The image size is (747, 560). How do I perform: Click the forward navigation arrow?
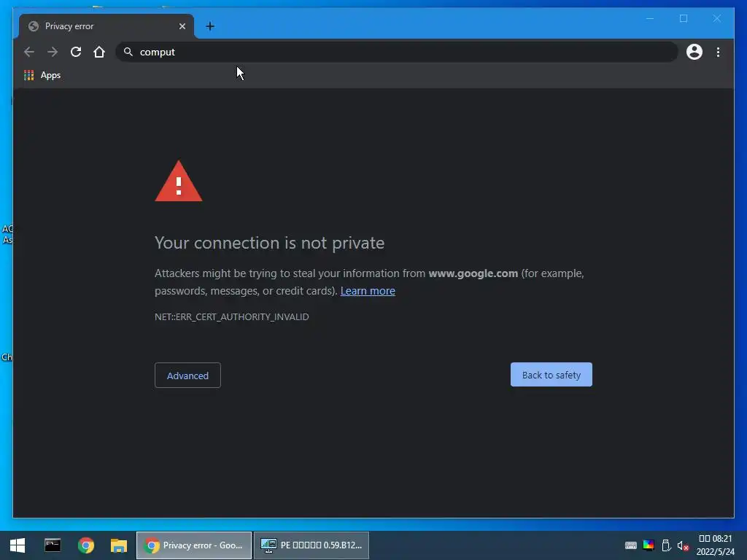pos(53,52)
